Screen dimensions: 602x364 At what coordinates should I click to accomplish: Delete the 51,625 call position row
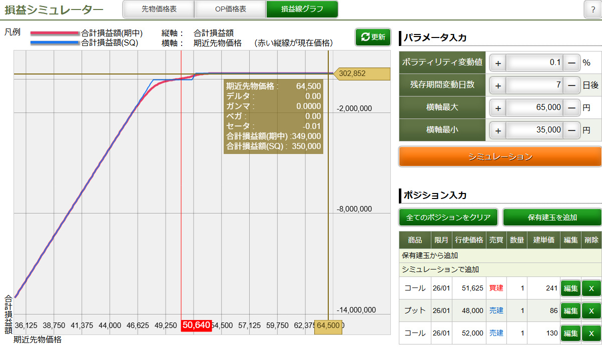tap(591, 288)
